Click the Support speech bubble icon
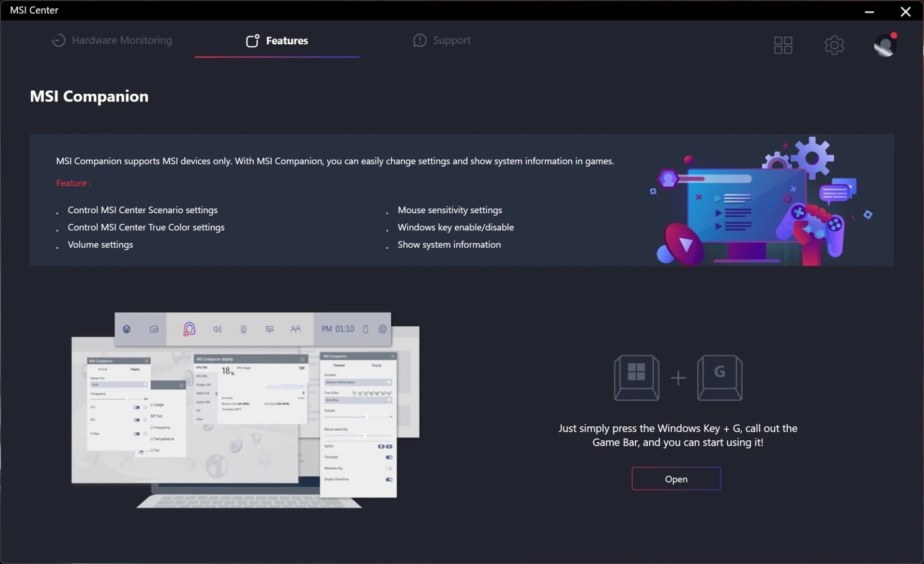The image size is (924, 564). 420,40
